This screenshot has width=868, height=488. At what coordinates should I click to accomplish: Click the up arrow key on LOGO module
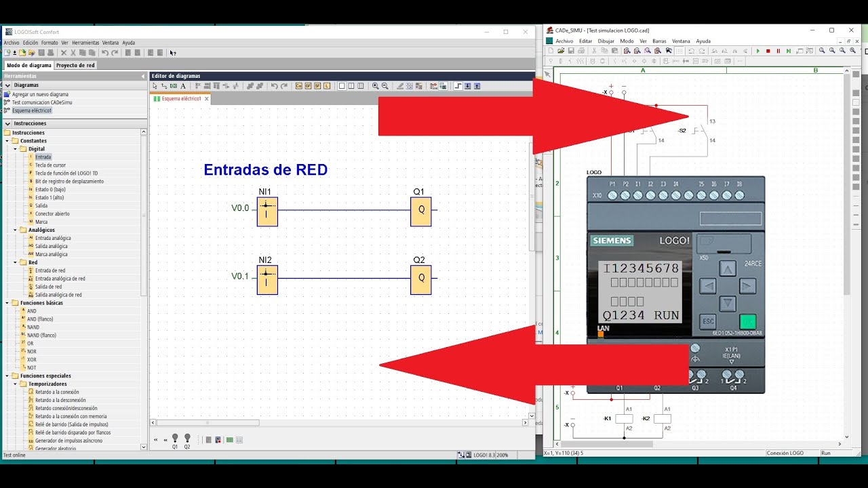(x=728, y=270)
